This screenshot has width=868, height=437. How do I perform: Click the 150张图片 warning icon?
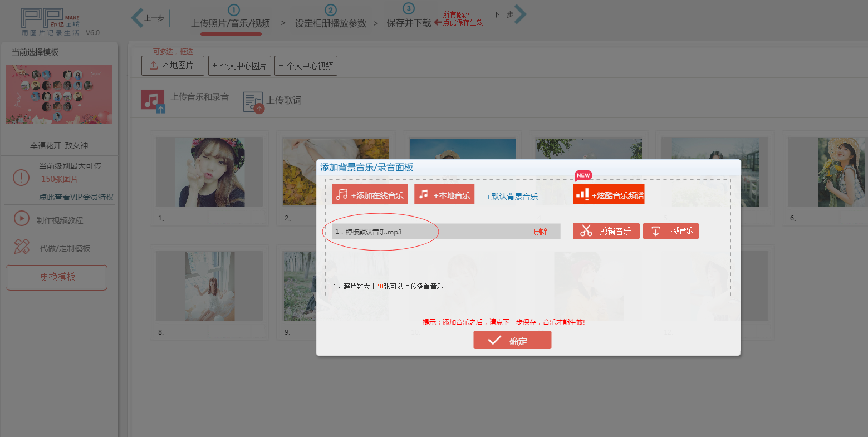point(21,178)
